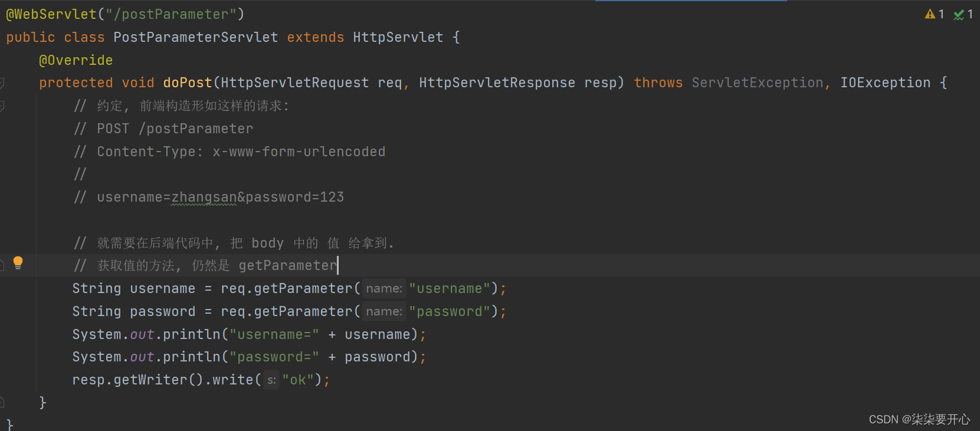This screenshot has height=431, width=980.
Task: Click the "username" string argument
Action: pyautogui.click(x=450, y=288)
